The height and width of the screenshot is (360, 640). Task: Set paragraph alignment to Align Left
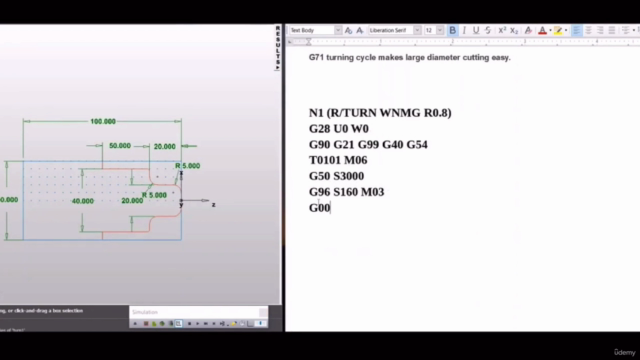tap(576, 30)
